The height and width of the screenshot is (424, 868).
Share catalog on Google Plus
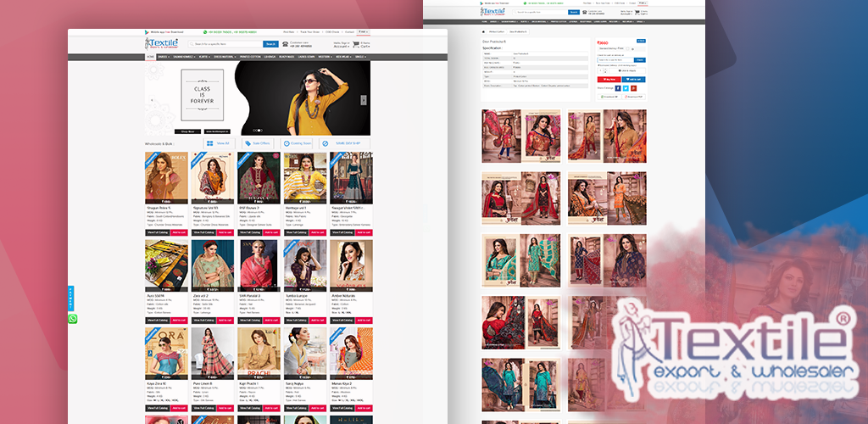pyautogui.click(x=633, y=88)
